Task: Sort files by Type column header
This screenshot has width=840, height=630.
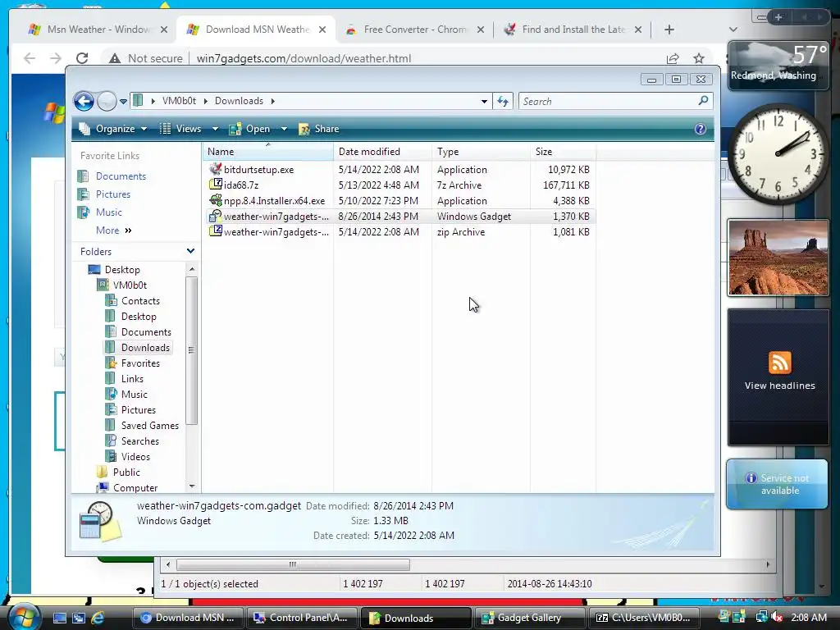Action: tap(481, 152)
